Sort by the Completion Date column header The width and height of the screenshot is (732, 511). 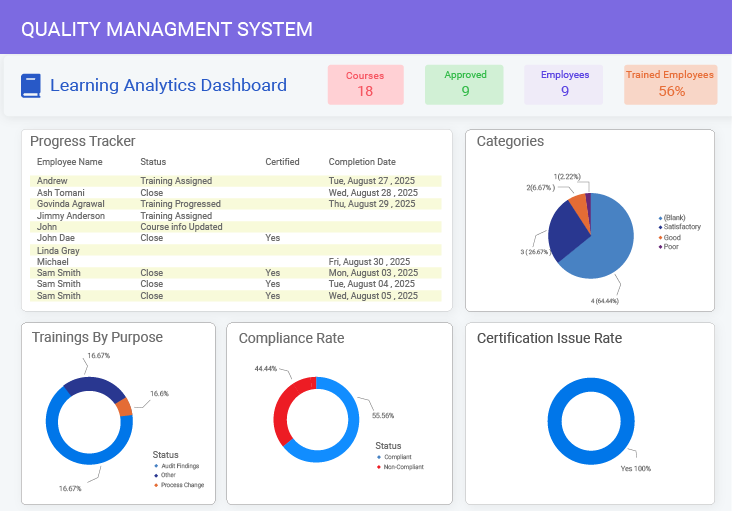(362, 162)
